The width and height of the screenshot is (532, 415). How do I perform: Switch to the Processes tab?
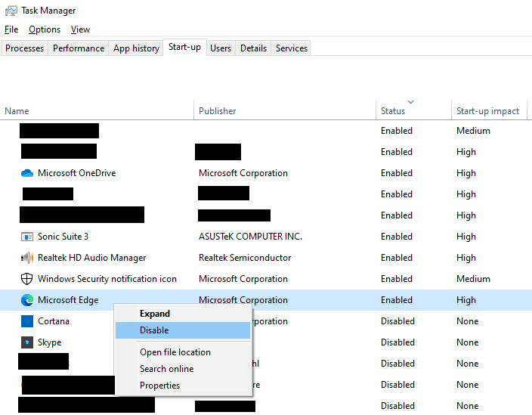coord(24,48)
